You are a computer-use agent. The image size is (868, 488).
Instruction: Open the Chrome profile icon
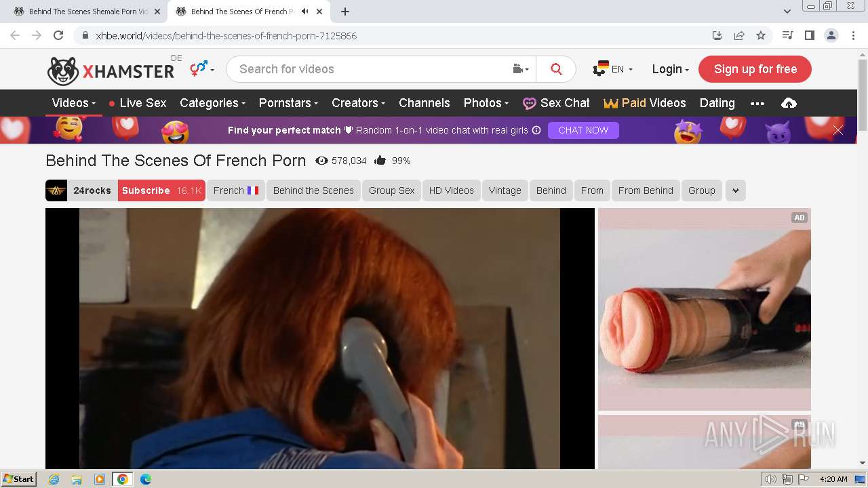831,35
